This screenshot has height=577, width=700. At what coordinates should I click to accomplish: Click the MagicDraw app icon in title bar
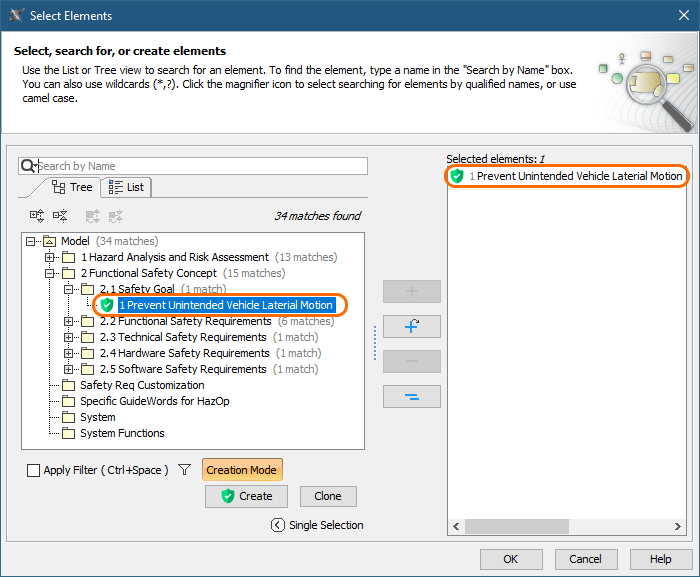point(17,15)
